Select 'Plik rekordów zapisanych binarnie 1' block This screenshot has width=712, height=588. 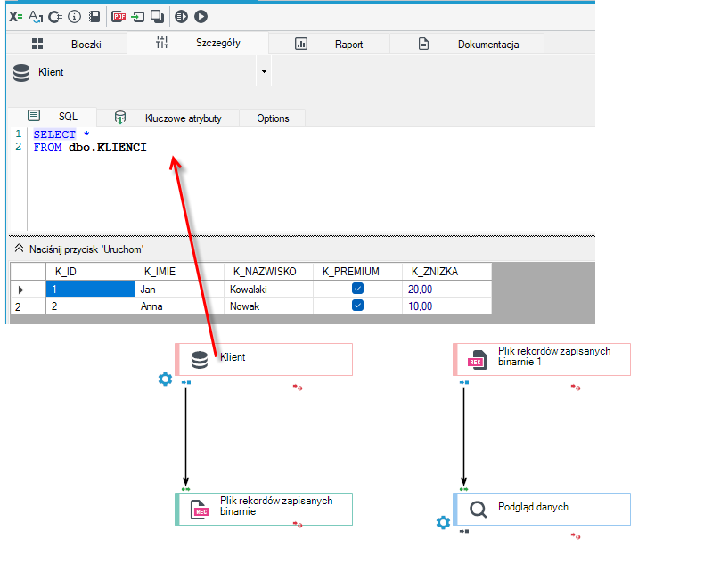point(542,359)
